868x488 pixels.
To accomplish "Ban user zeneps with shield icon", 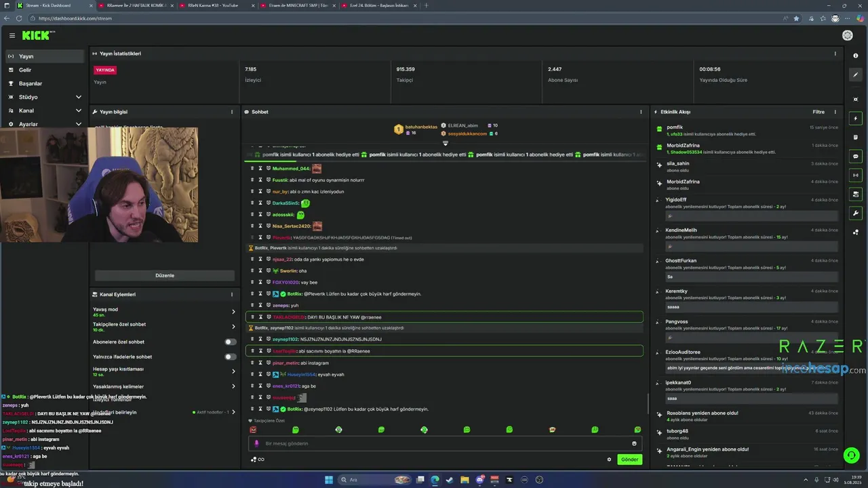I will [x=269, y=306].
